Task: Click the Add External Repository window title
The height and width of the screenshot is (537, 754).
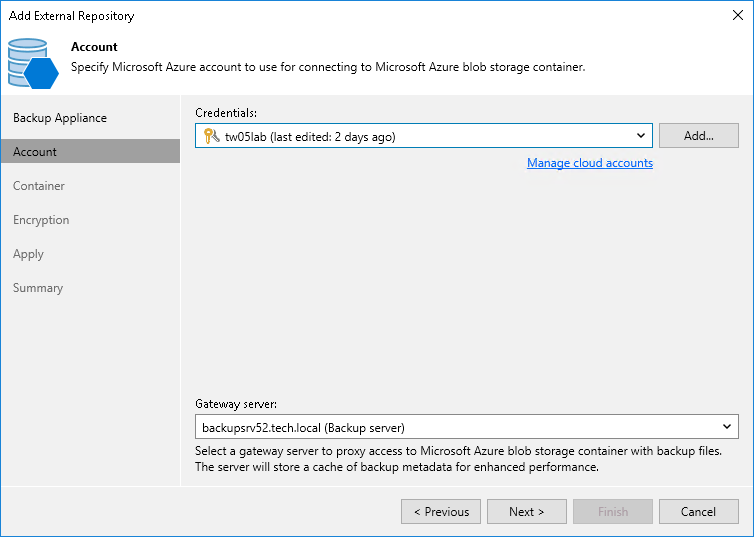Action: pos(72,16)
